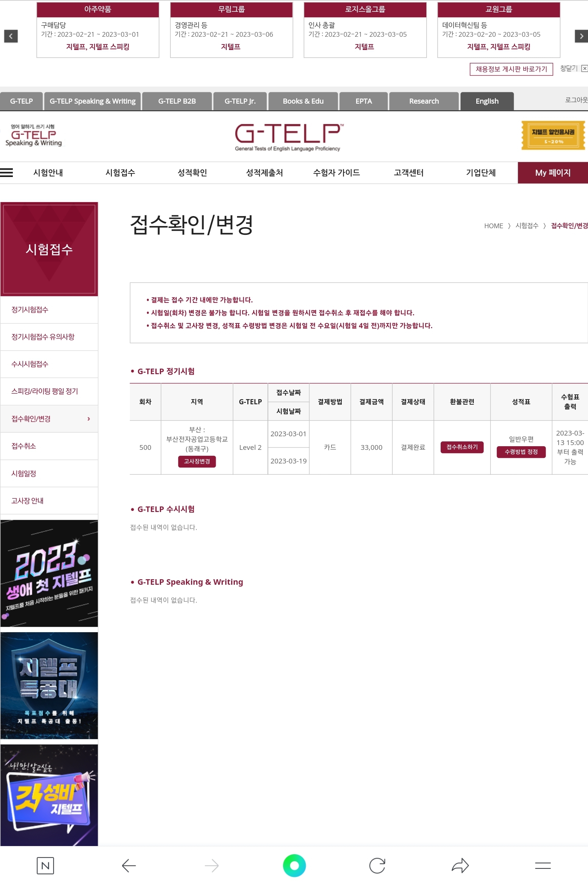
Task: Open 정기시험접수 유의사항 in the sidebar
Action: [x=49, y=337]
